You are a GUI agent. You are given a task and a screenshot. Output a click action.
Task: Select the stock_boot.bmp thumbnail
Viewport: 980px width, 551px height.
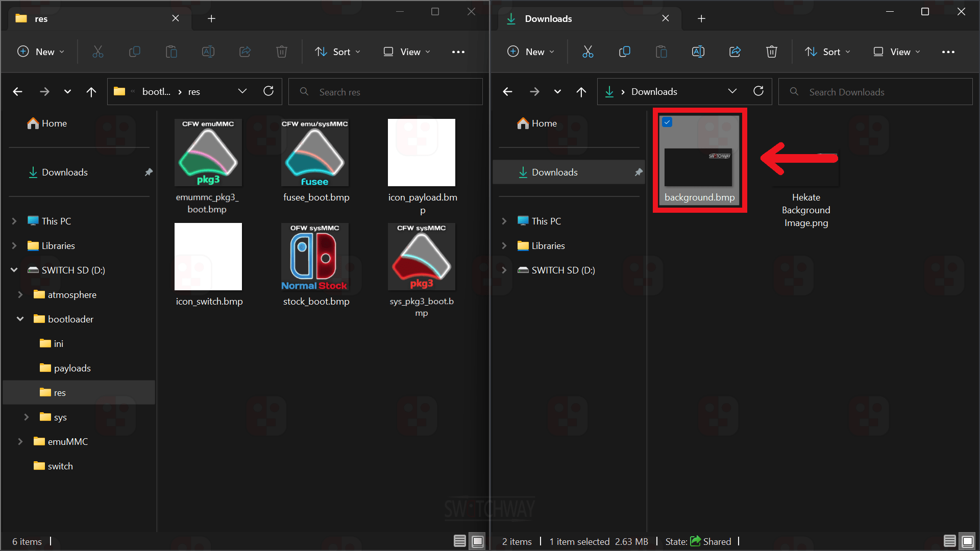point(315,257)
